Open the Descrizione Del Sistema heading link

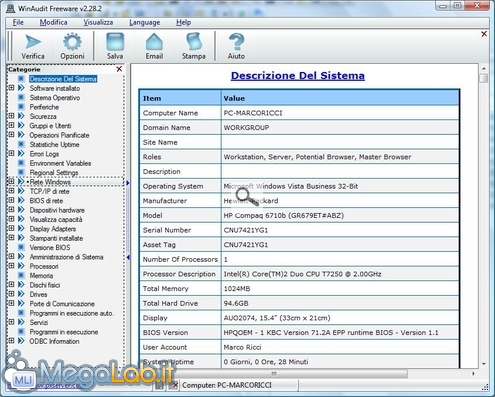pyautogui.click(x=298, y=75)
